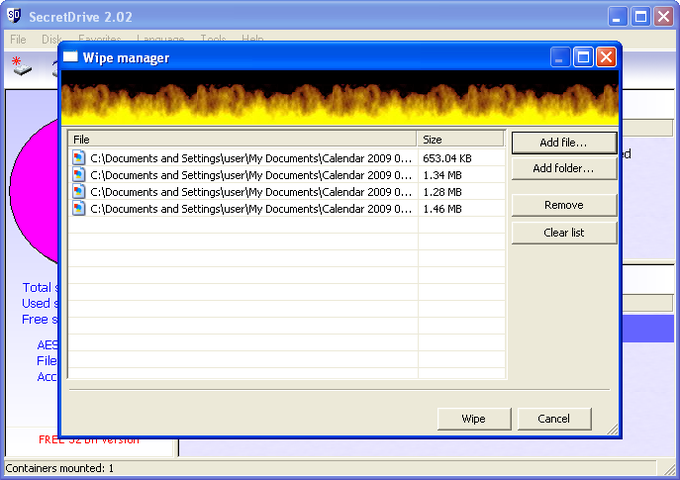Click the file icon in the 653.04 KB row
The width and height of the screenshot is (680, 480).
(78, 157)
